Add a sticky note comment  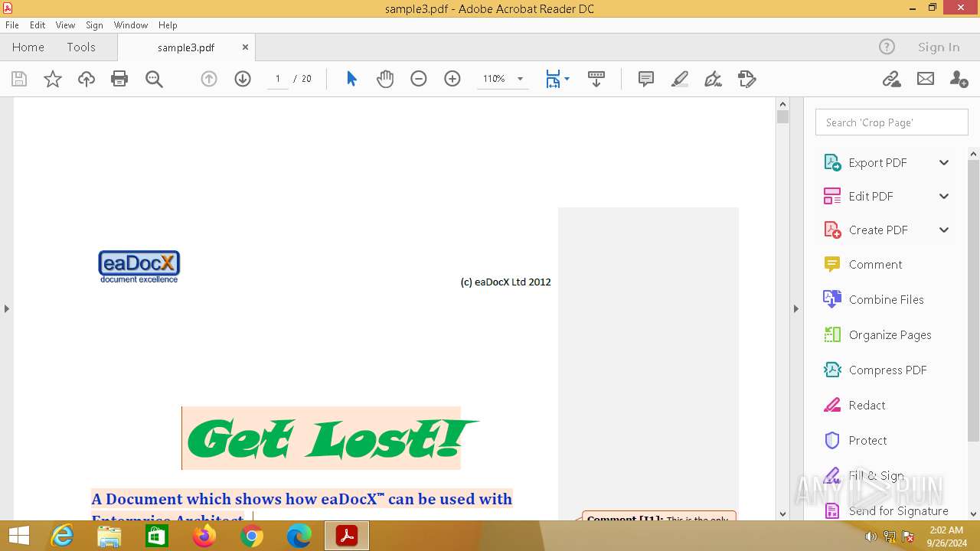point(646,79)
